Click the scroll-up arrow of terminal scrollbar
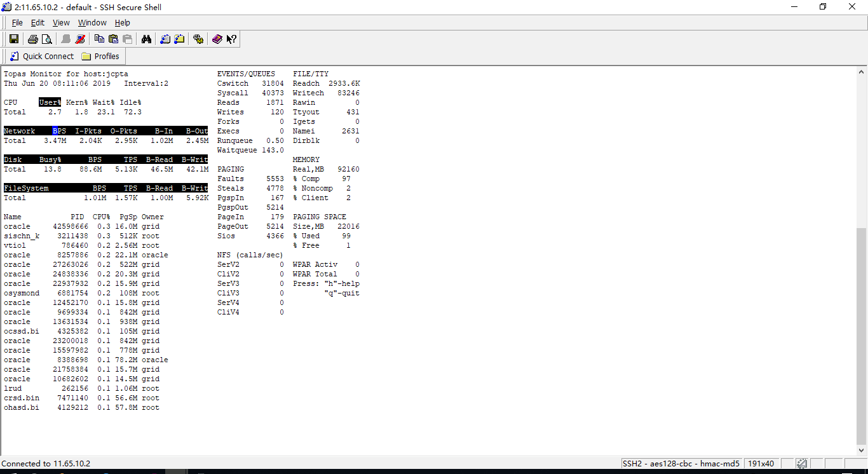Image resolution: width=868 pixels, height=474 pixels. 862,71
